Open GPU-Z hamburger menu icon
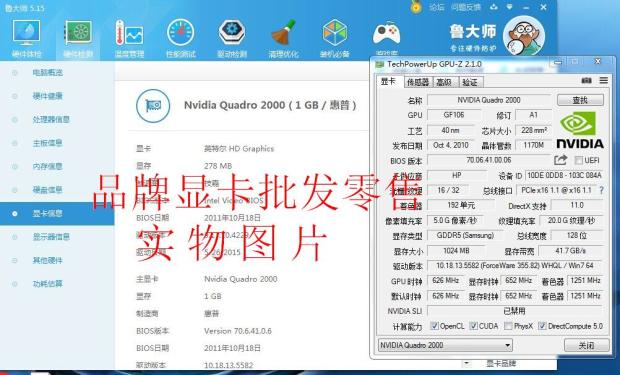This screenshot has height=375, width=620. [x=604, y=80]
